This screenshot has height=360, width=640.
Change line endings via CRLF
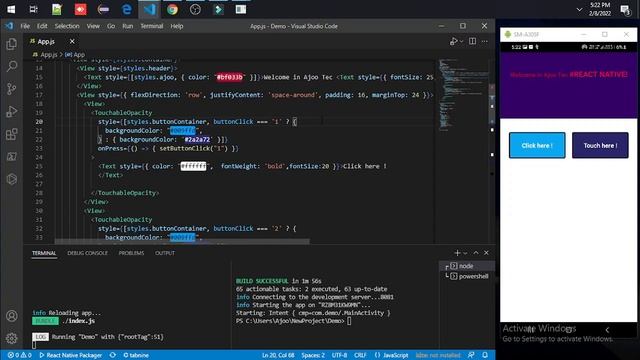point(360,355)
